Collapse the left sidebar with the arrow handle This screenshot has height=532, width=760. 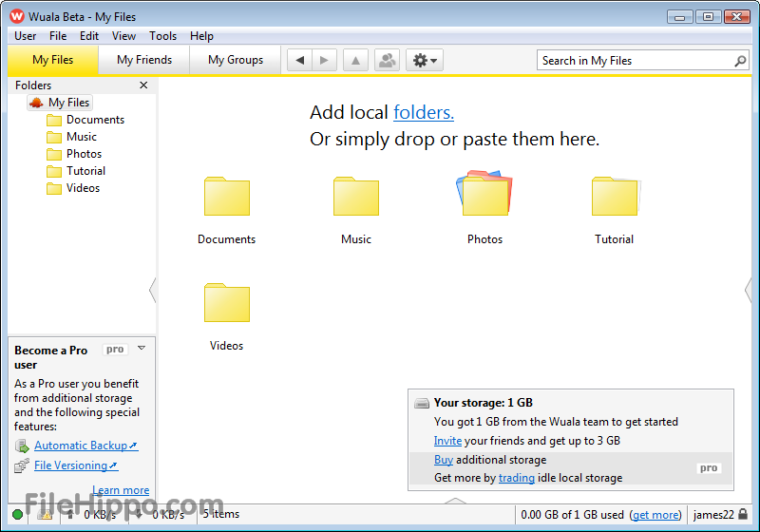tap(152, 291)
